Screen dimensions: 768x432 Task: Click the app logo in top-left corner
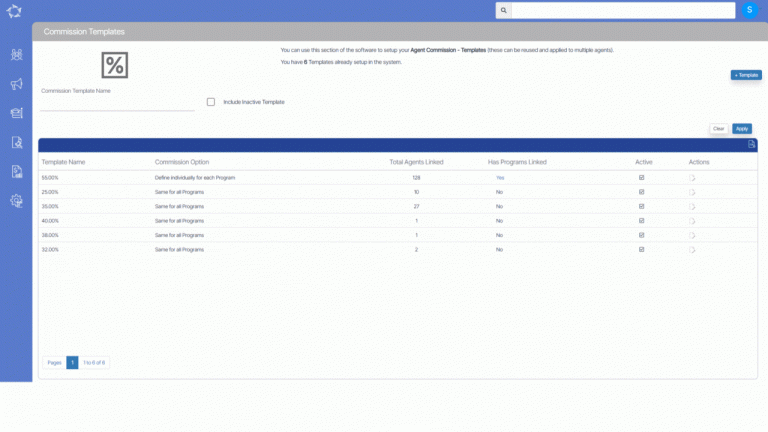tap(14, 11)
